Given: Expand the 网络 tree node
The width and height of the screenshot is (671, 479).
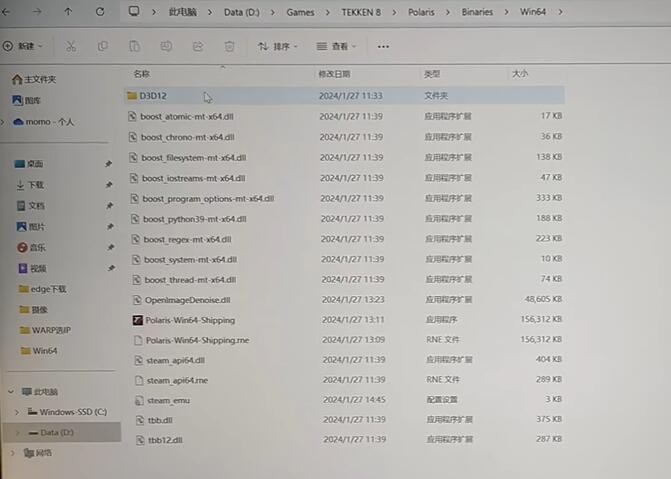Looking at the screenshot, I should 12,452.
